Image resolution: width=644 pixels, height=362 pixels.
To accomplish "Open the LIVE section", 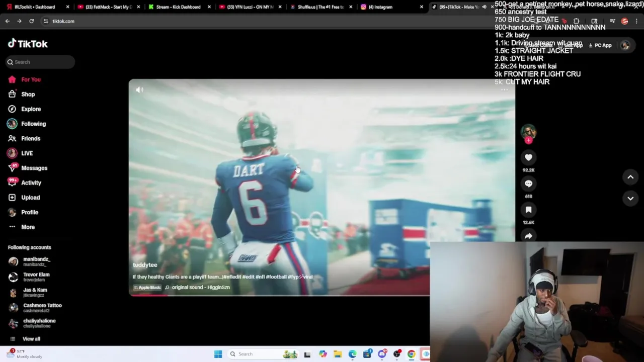I will [x=20, y=153].
